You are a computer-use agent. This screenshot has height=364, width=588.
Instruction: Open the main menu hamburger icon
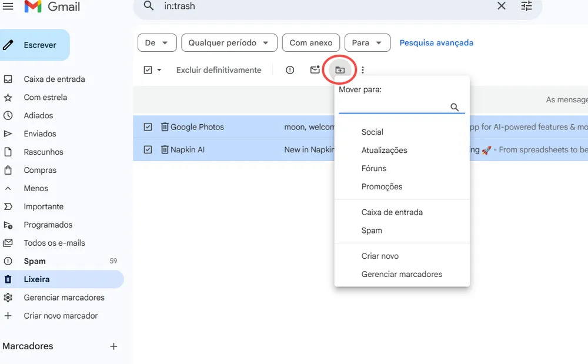tap(8, 6)
